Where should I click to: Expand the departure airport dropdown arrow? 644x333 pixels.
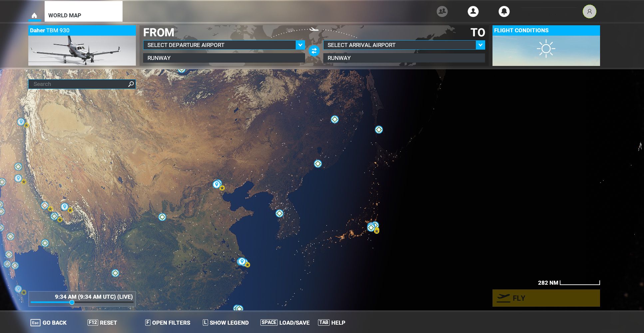pyautogui.click(x=300, y=45)
